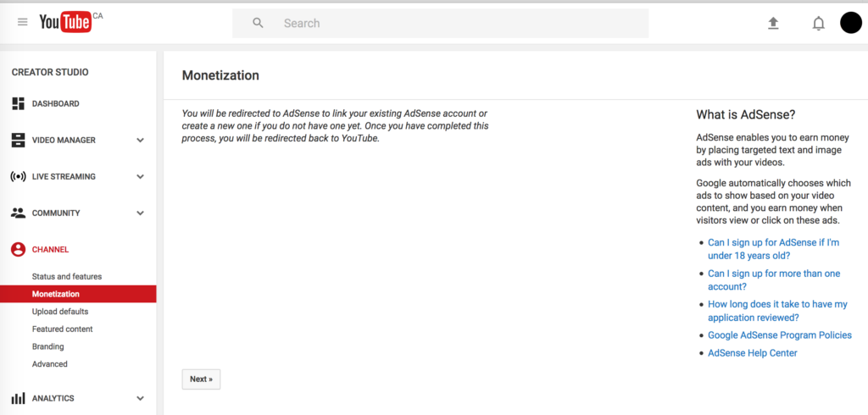Click the Channel person icon
This screenshot has height=415, width=868.
tap(19, 250)
